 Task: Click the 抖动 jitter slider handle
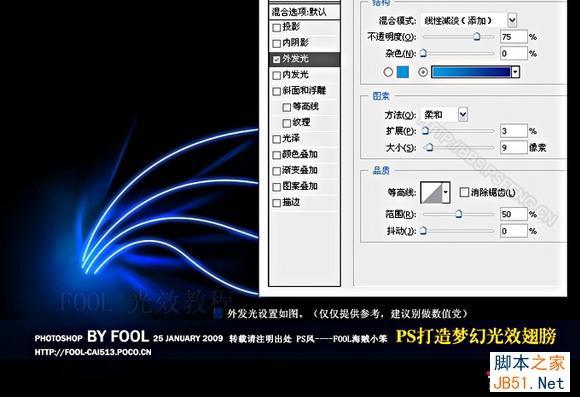click(x=424, y=230)
